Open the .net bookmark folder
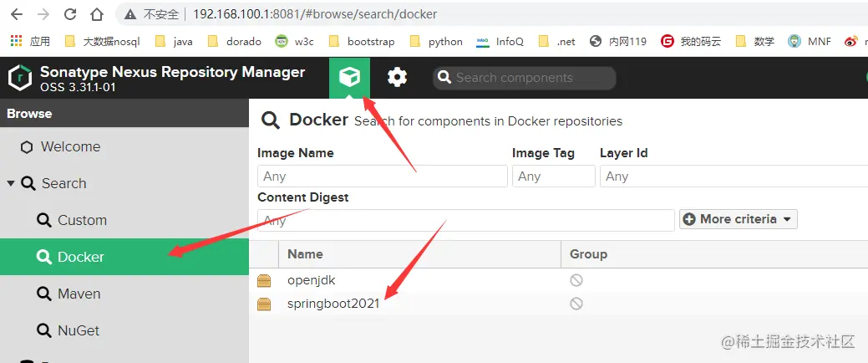Image resolution: width=868 pixels, height=363 pixels. (557, 41)
